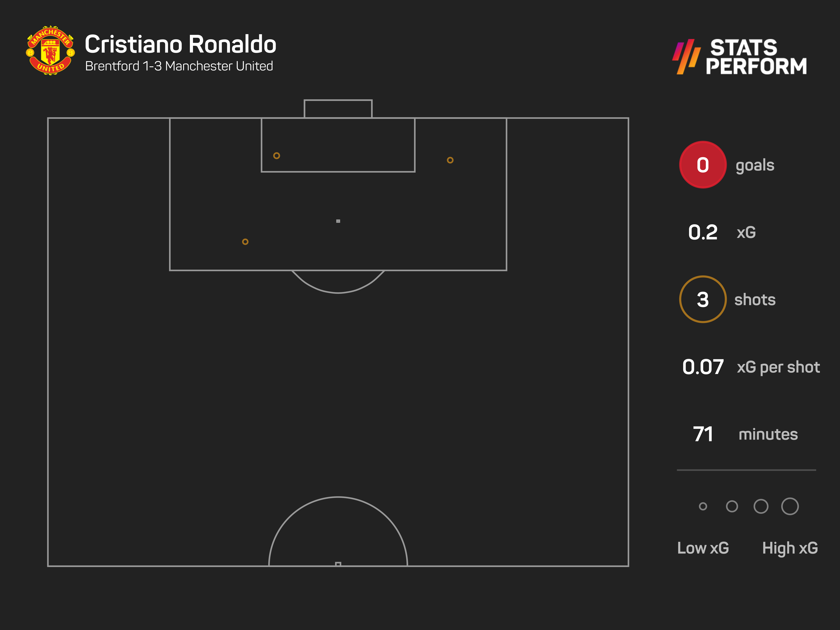Select the shot marker inside the six-yard box
Viewport: 840px width, 630px height.
[x=276, y=156]
